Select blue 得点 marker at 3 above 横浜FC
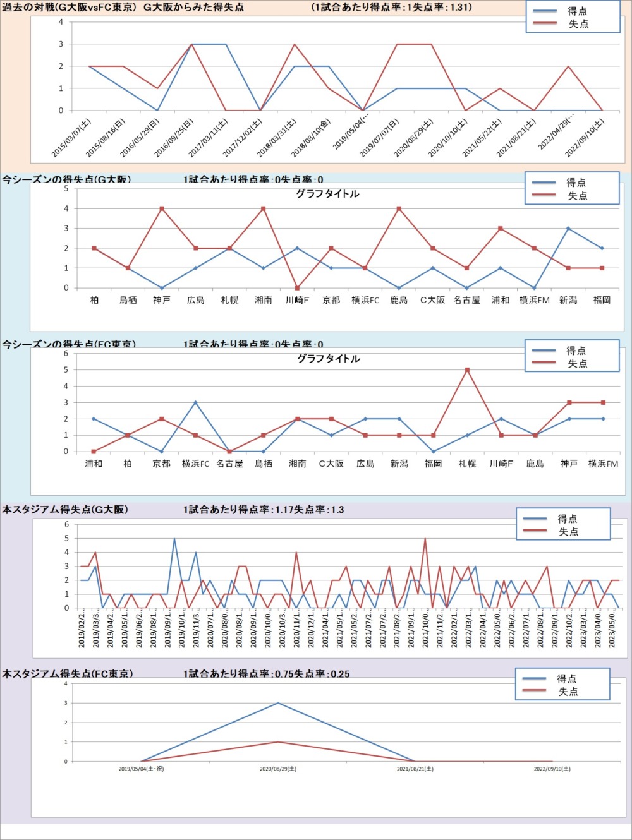The width and height of the screenshot is (632, 840). [195, 403]
